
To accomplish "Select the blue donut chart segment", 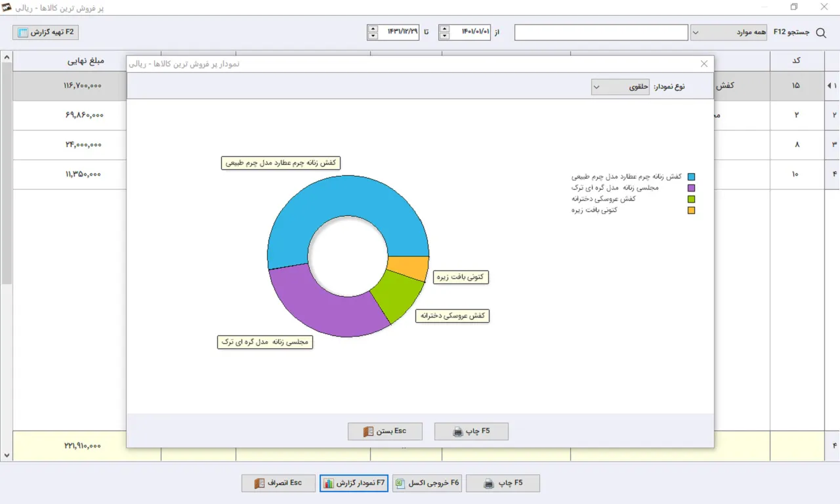I will click(348, 194).
